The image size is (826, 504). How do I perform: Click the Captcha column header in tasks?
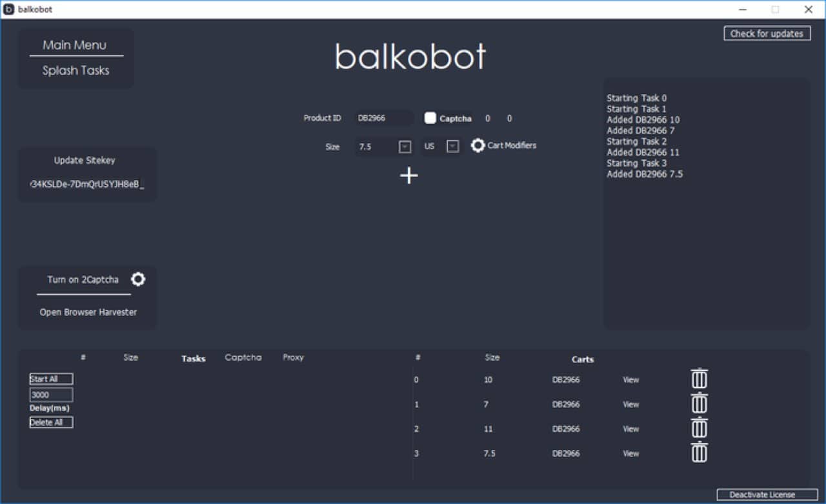click(x=243, y=357)
